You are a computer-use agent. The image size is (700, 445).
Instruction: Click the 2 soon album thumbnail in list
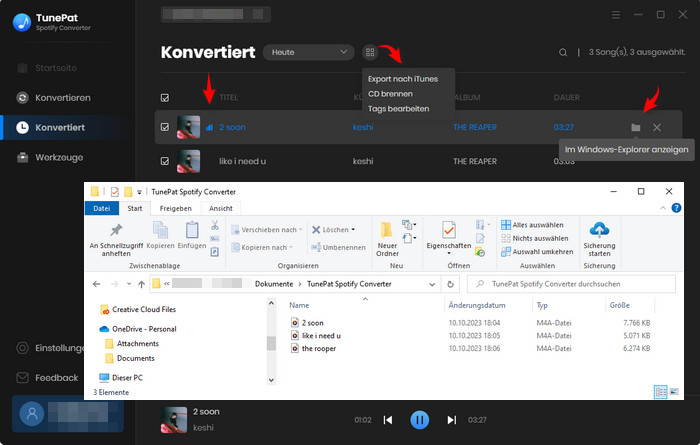[x=188, y=127]
